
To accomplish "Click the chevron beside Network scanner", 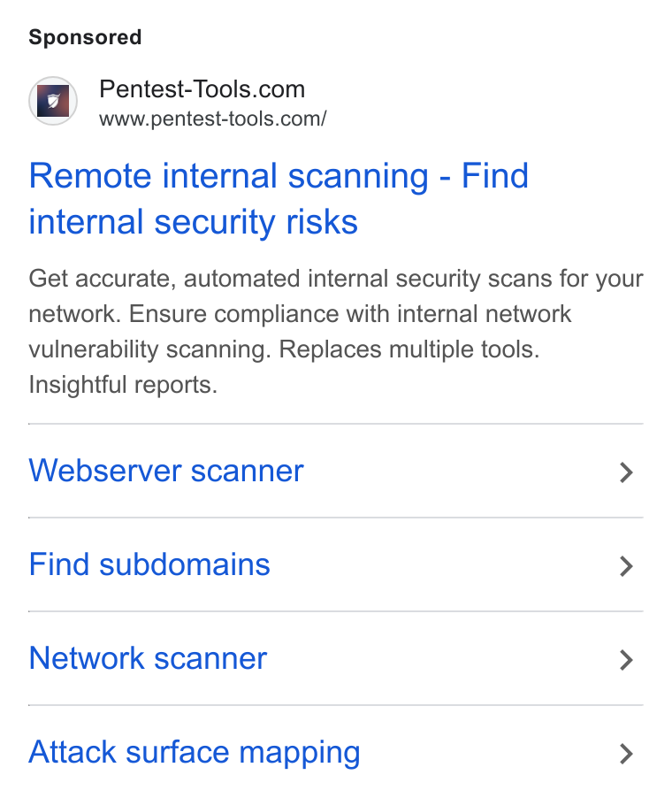I will (x=626, y=660).
